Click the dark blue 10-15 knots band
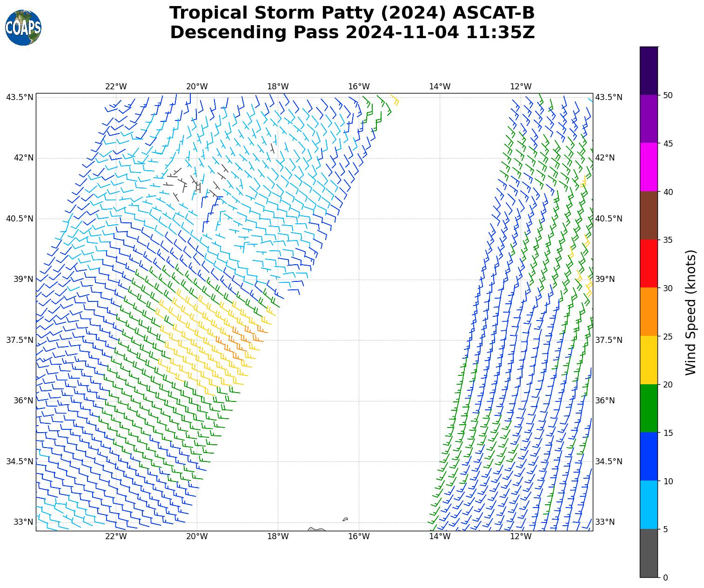Image resolution: width=704 pixels, height=588 pixels. pos(649,456)
